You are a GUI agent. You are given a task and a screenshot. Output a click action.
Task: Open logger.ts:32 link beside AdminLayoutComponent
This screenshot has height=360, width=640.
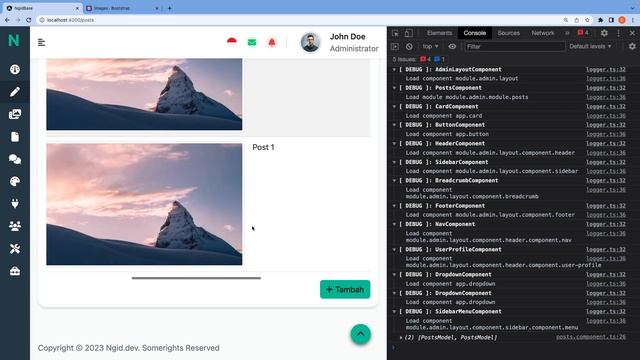click(x=606, y=69)
